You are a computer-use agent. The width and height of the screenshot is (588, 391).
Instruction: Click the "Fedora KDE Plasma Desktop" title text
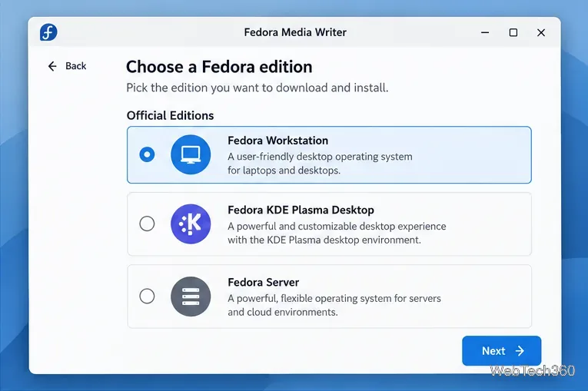tap(301, 210)
